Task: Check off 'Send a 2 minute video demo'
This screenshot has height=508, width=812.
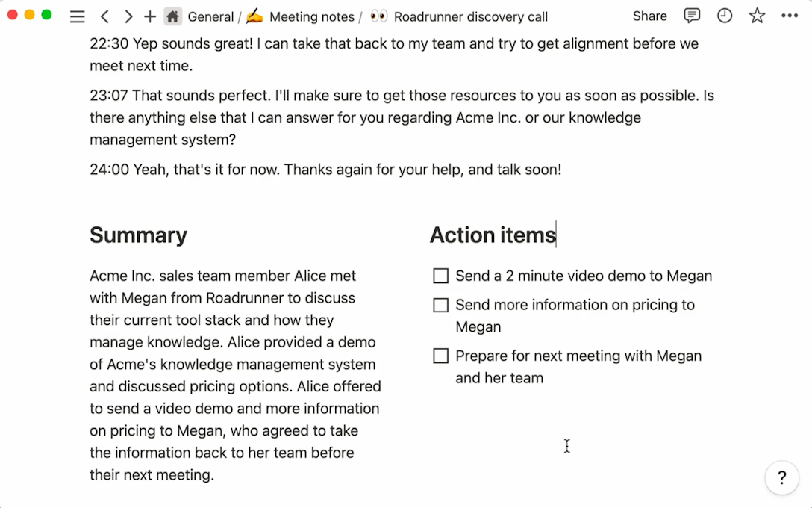Action: pyautogui.click(x=440, y=276)
